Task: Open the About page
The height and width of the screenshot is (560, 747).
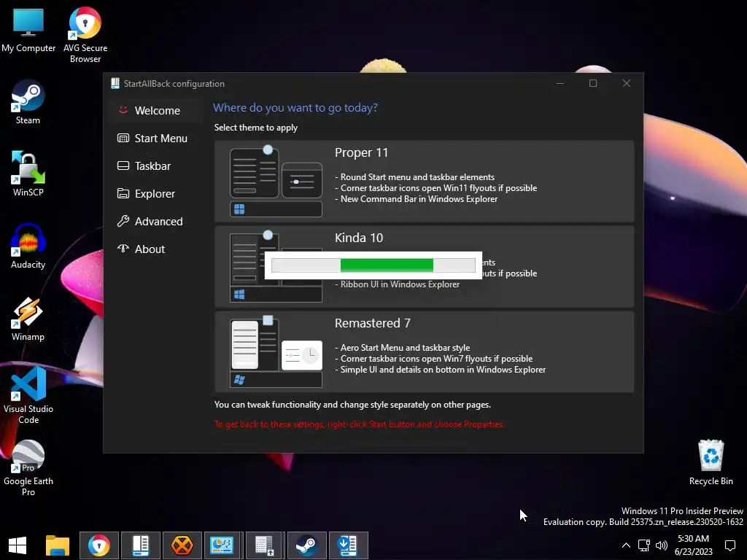Action: pos(156,249)
